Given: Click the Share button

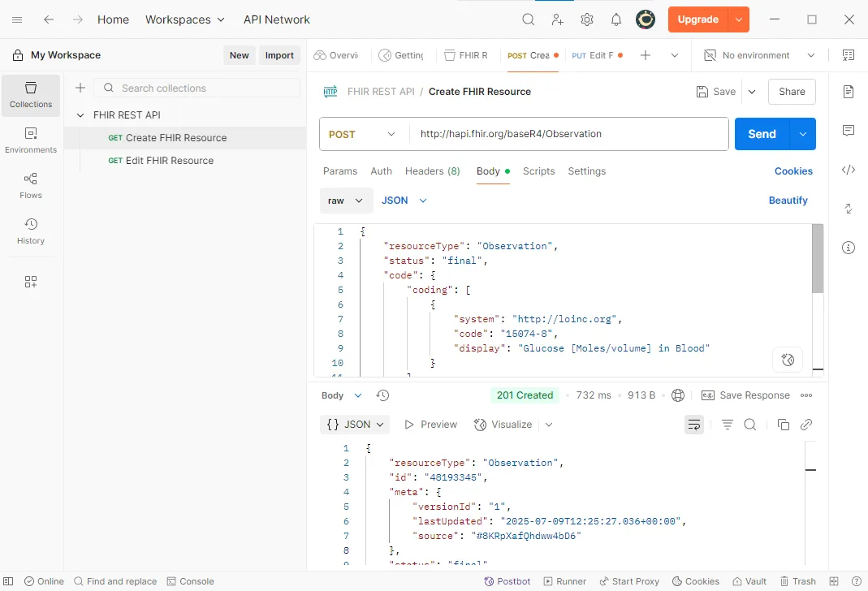Looking at the screenshot, I should tap(792, 92).
